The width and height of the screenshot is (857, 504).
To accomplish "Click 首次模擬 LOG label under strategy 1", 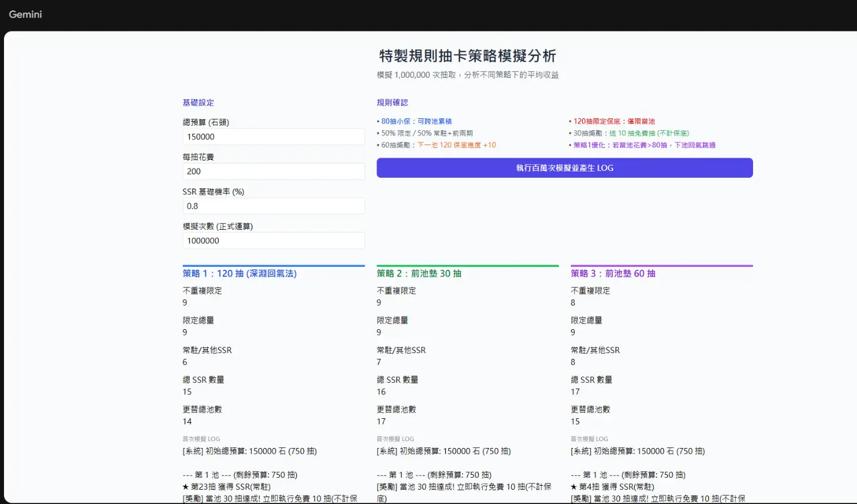I will tap(201, 439).
